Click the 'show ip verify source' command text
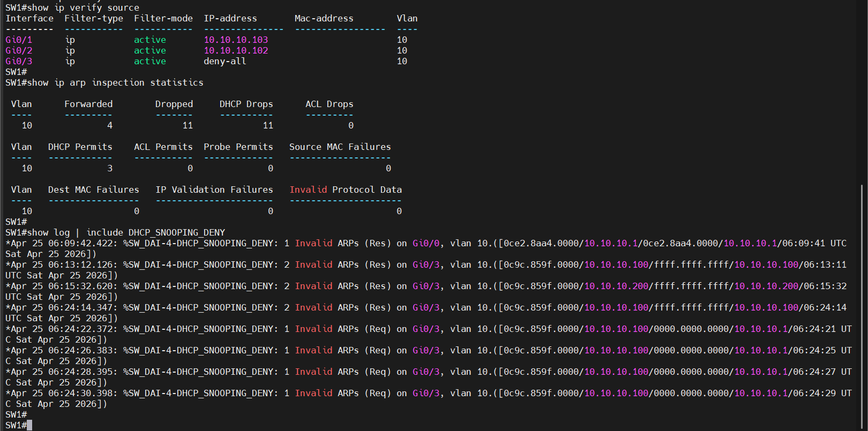The width and height of the screenshot is (868, 431). point(83,7)
